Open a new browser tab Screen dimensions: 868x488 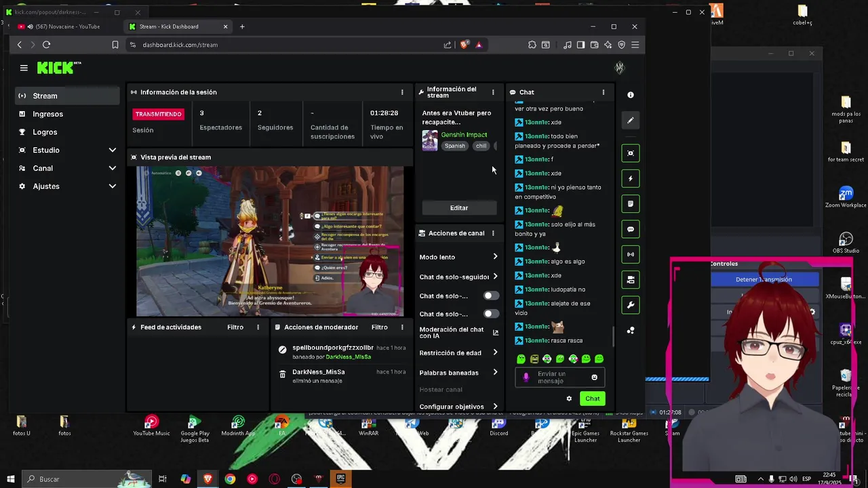click(242, 26)
